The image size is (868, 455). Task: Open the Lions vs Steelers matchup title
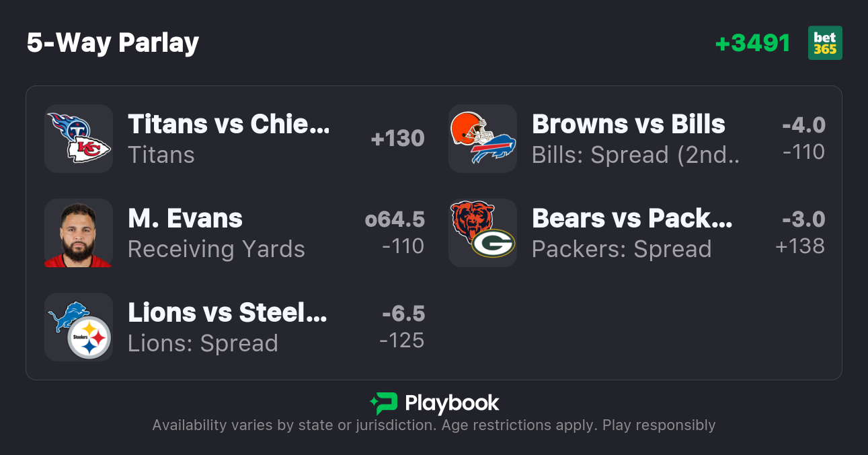[x=227, y=312]
